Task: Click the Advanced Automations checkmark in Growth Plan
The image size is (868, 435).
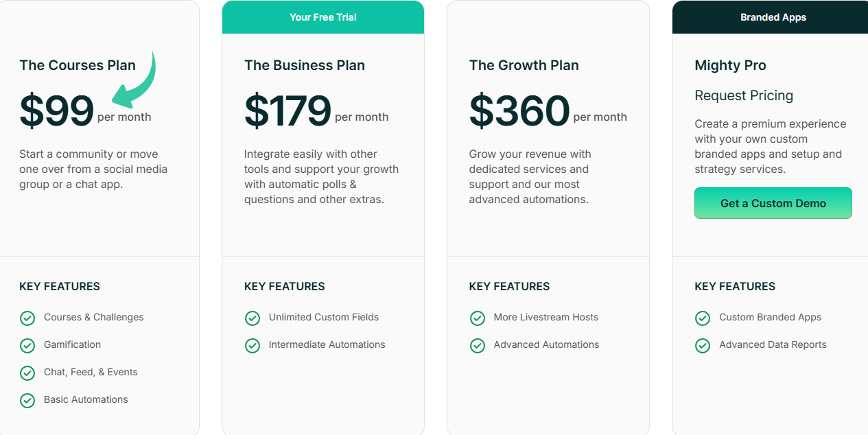Action: point(478,345)
